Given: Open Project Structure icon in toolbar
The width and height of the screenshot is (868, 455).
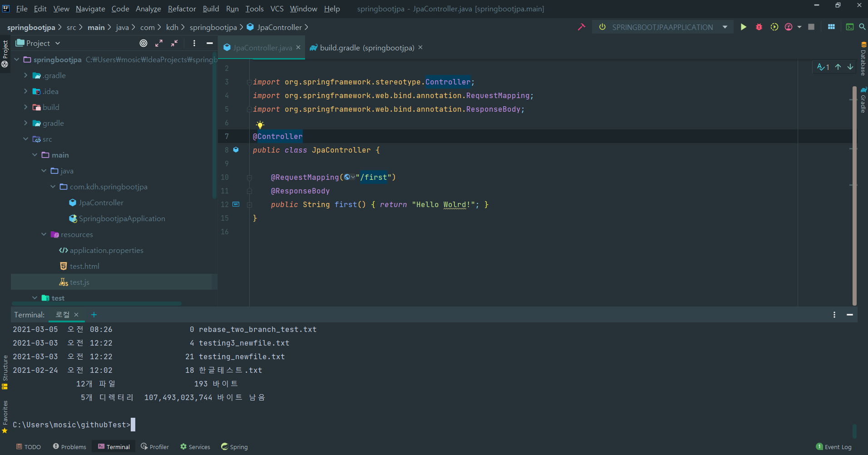Looking at the screenshot, I should pos(831,27).
